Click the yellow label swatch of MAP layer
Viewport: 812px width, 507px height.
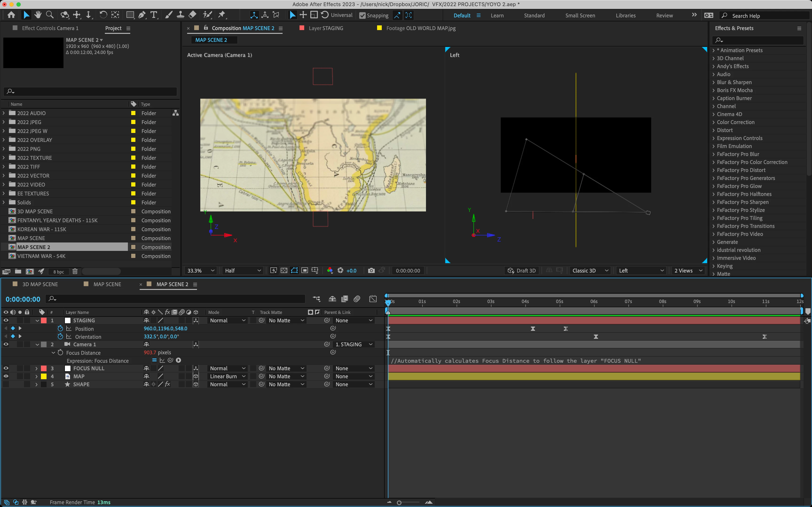tap(44, 376)
